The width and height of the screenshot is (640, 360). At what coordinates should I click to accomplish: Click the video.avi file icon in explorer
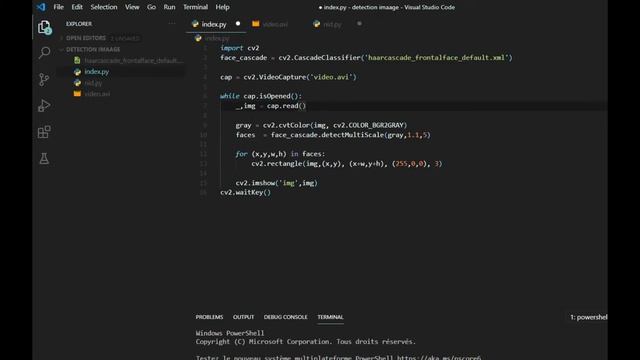pyautogui.click(x=77, y=94)
